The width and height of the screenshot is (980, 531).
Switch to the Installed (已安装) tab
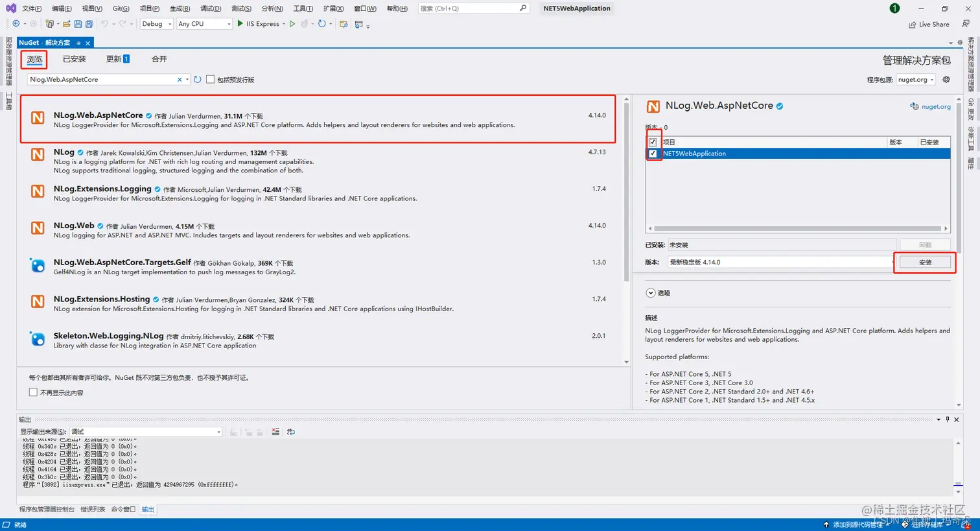tap(74, 59)
